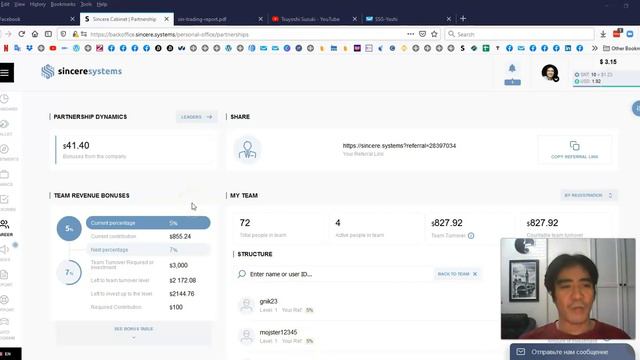Click the search magnifier in Structure section
This screenshot has width=640, height=360.
tap(242, 274)
